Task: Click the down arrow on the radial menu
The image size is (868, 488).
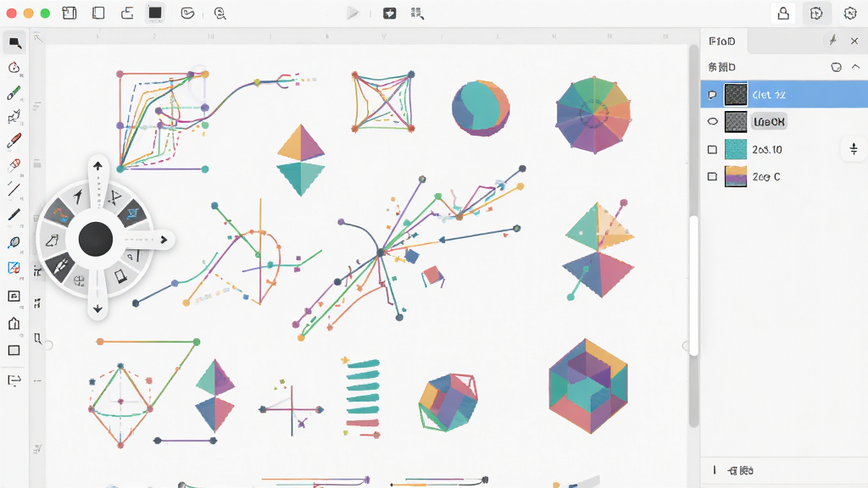Action: pyautogui.click(x=97, y=308)
